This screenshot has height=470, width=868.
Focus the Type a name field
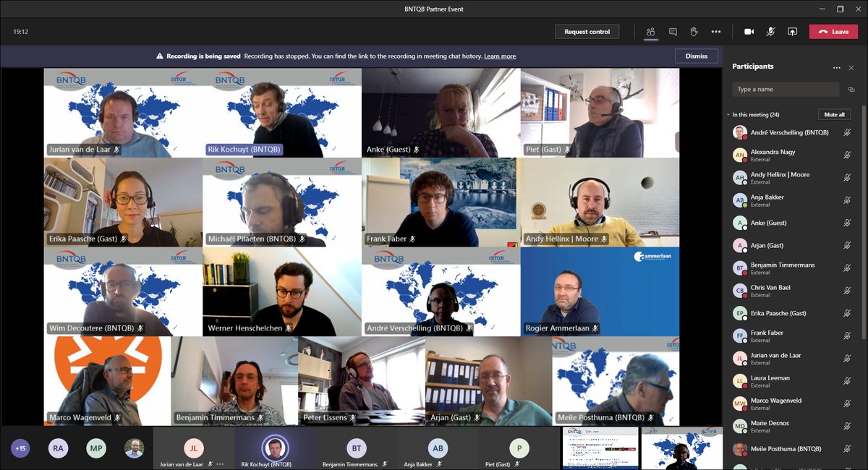coord(786,90)
